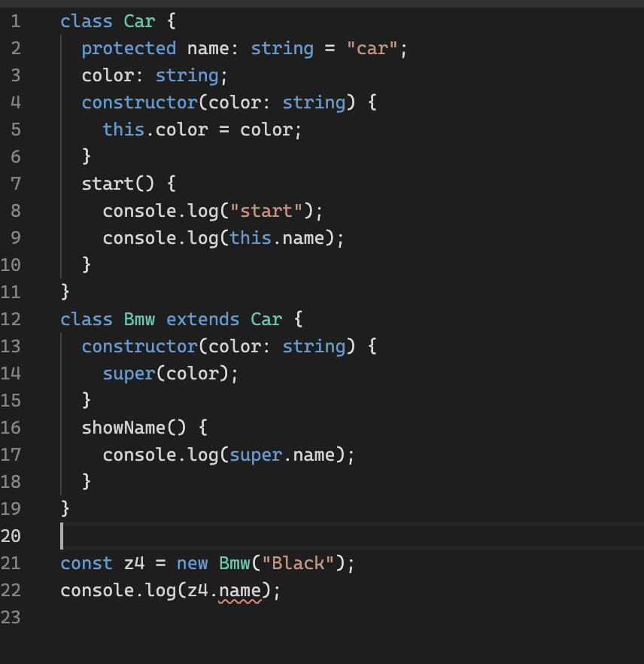Click "Car" after extends on line 12
Screen dimensions: 644x664
pyautogui.click(x=266, y=319)
